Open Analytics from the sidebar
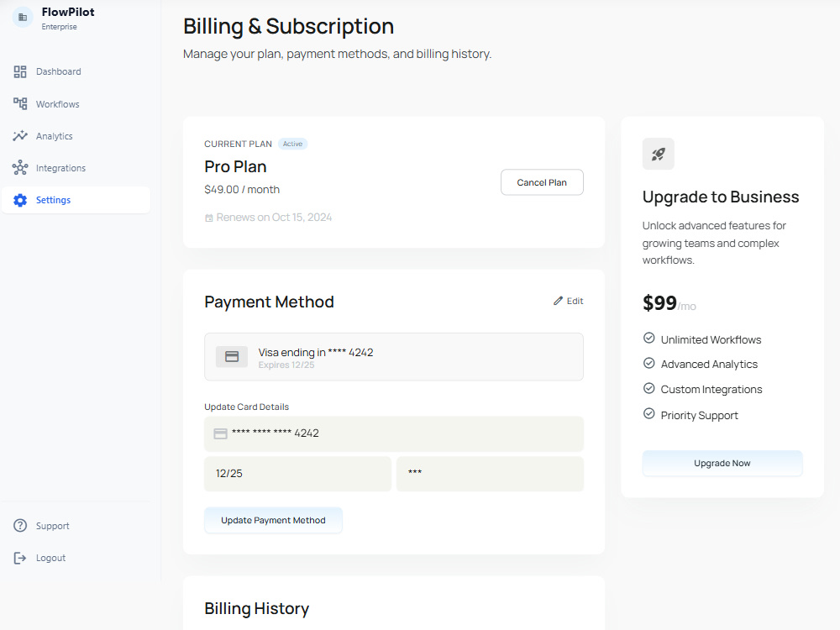This screenshot has width=840, height=630. [76, 136]
